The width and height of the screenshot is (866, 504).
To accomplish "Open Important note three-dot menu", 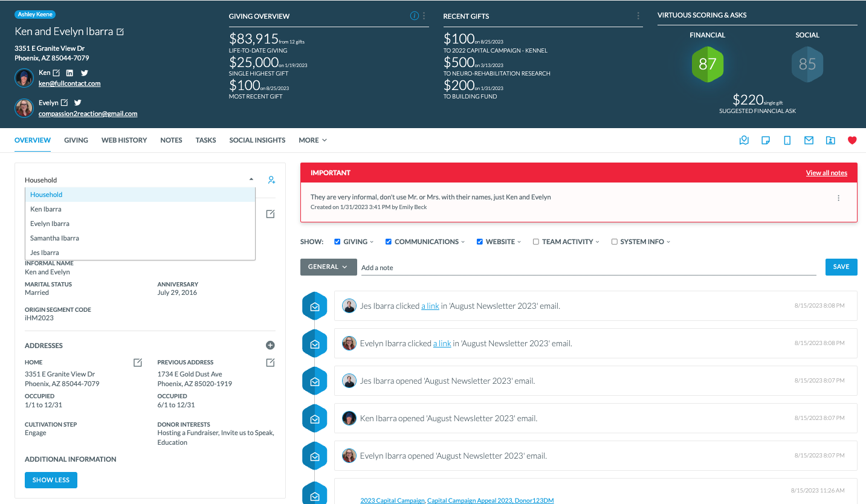I will [838, 198].
